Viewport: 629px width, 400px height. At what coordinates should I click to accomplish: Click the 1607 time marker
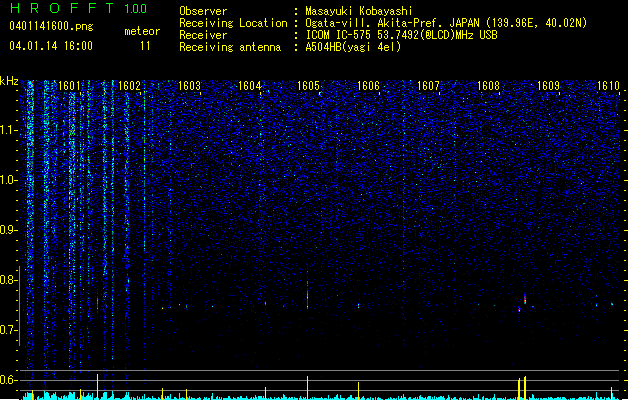pyautogui.click(x=428, y=86)
